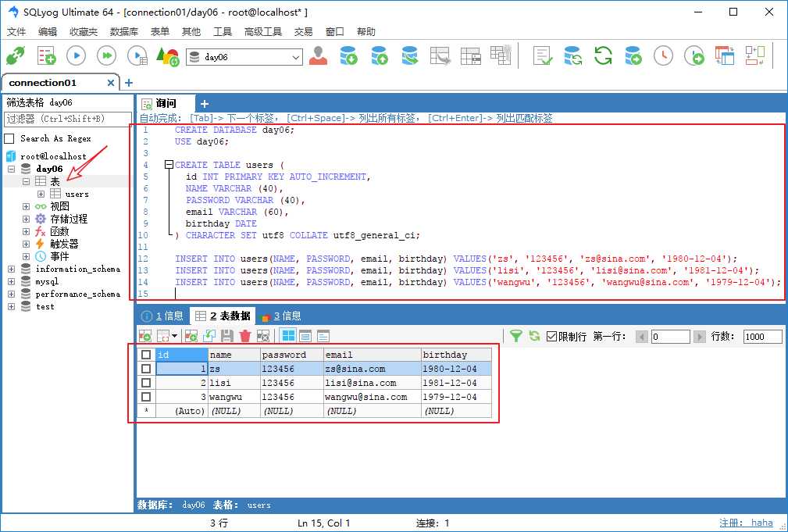
Task: Click the save changes floppy disk icon
Action: [x=227, y=336]
